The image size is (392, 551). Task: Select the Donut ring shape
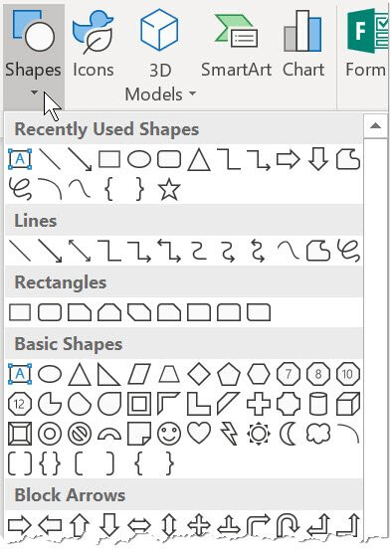[x=50, y=434]
